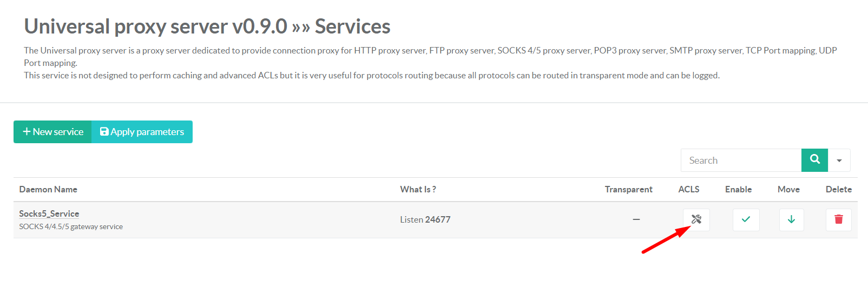Screen dimensions: 868x281
Task: Click the New service button
Action: 53,132
